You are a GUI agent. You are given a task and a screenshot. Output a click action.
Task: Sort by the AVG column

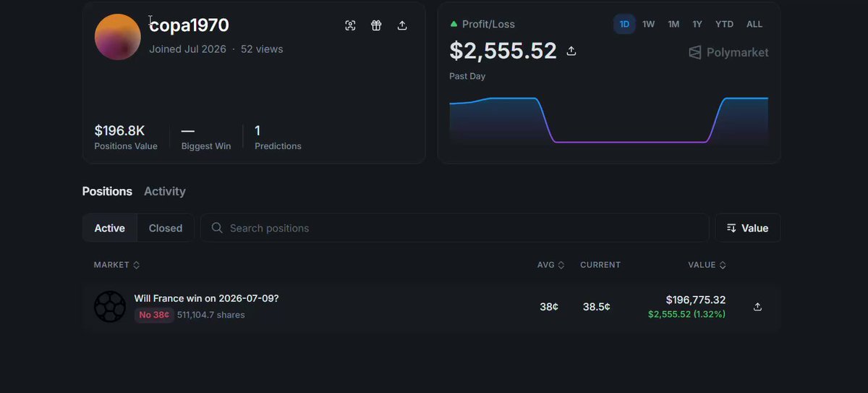(x=550, y=265)
